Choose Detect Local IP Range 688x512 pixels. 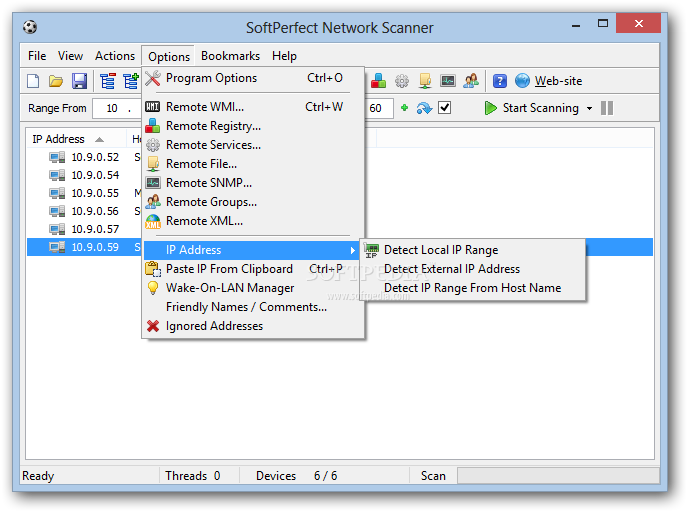click(x=473, y=250)
